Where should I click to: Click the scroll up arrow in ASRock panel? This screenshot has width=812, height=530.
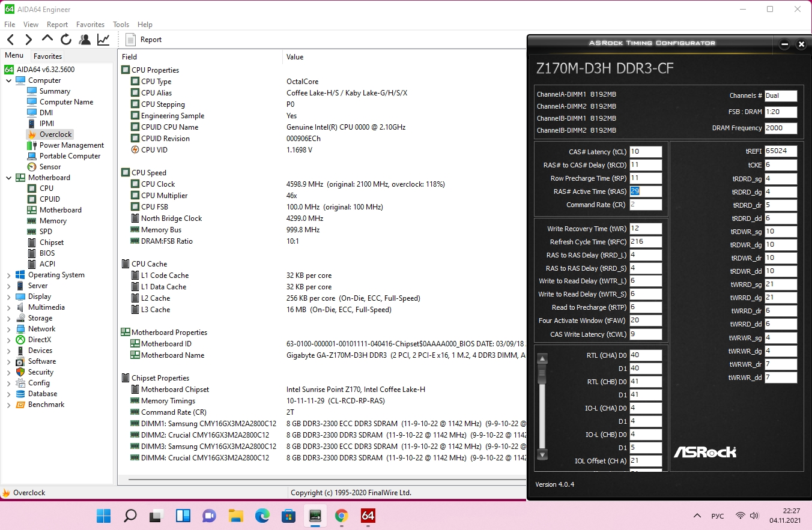pyautogui.click(x=542, y=359)
